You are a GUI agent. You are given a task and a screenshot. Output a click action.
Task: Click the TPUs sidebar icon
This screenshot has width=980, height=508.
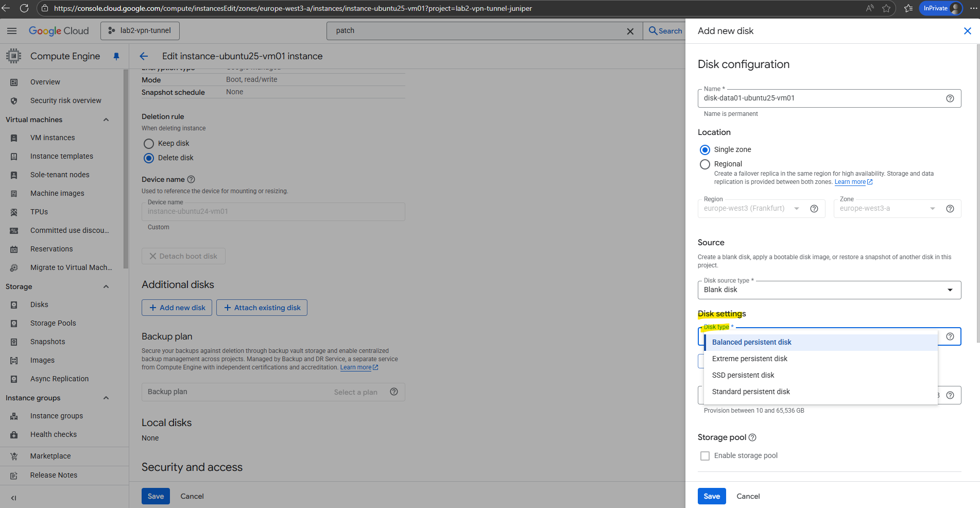[14, 212]
